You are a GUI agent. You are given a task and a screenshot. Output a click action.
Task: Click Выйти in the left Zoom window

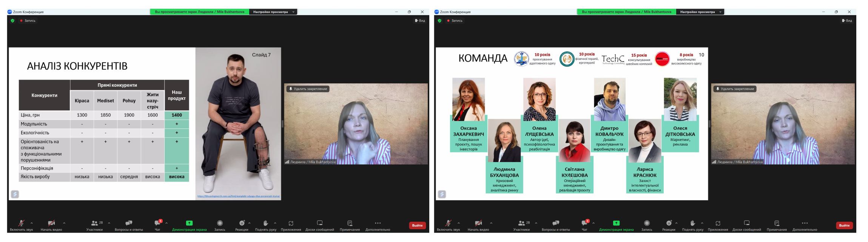tap(417, 225)
